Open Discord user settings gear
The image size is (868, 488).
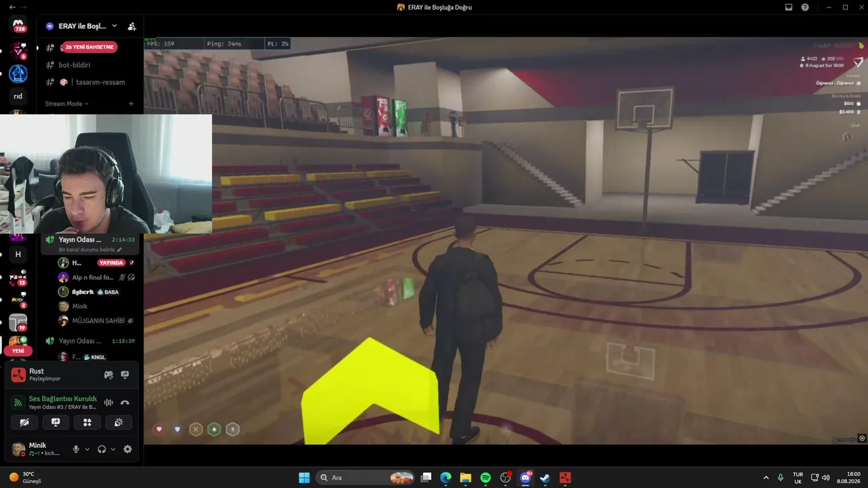coord(127,449)
